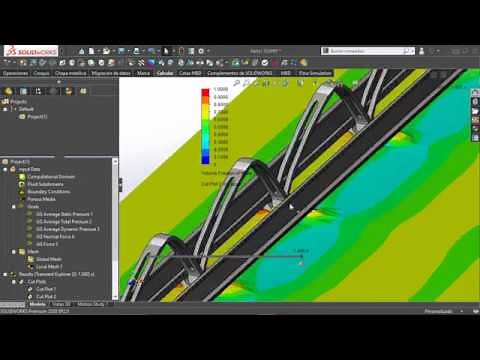Click the folder icon in the right task pane
This screenshot has width=480, height=360.
point(475,111)
